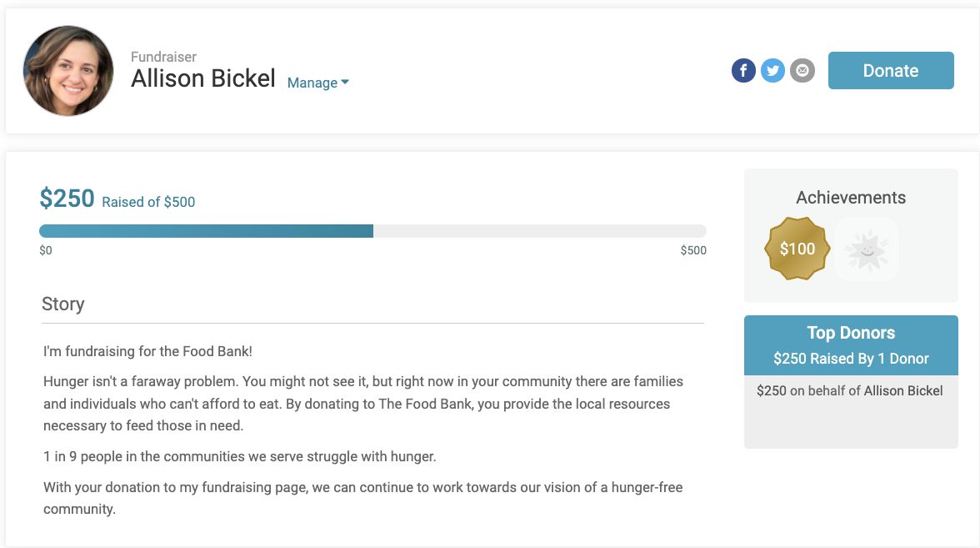Image resolution: width=980 pixels, height=548 pixels.
Task: Share fundraiser on Facebook icon
Action: (x=743, y=71)
